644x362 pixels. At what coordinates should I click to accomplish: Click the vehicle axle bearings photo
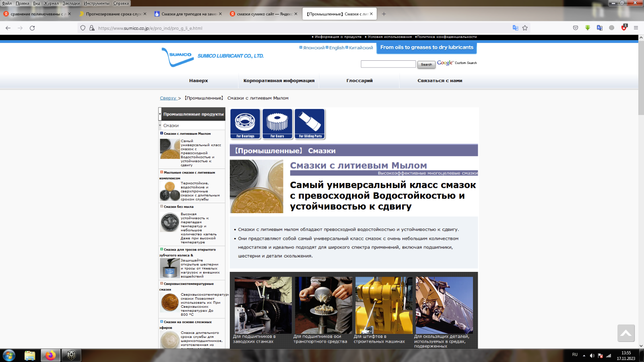pos(323,305)
